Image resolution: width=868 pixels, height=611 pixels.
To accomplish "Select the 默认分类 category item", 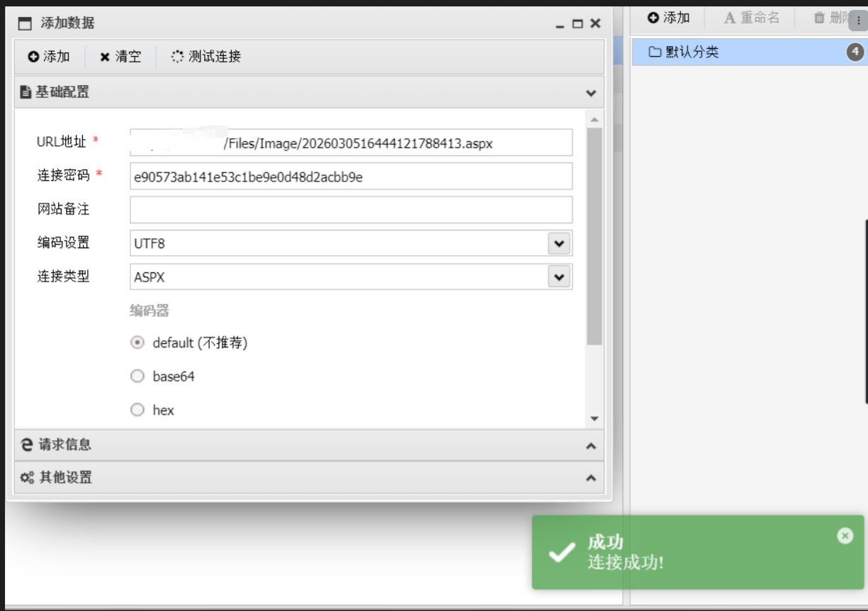I will [x=737, y=52].
